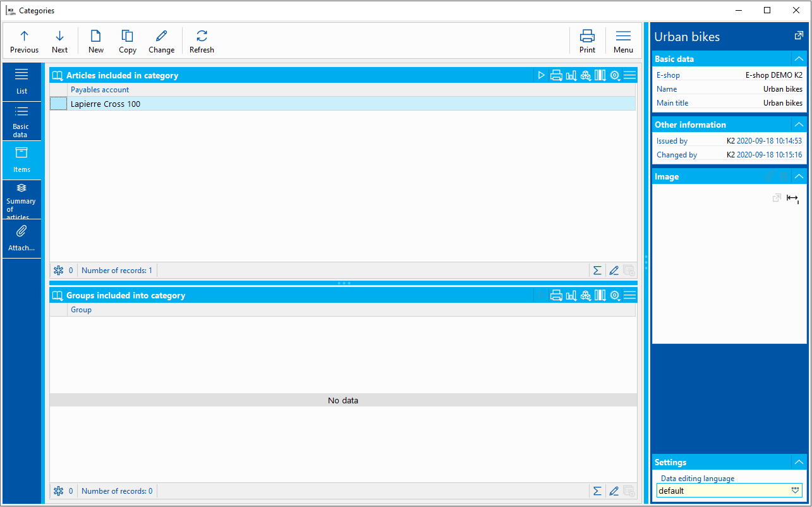812x507 pixels.
Task: Click the snowflake icon in Articles footer
Action: point(59,271)
